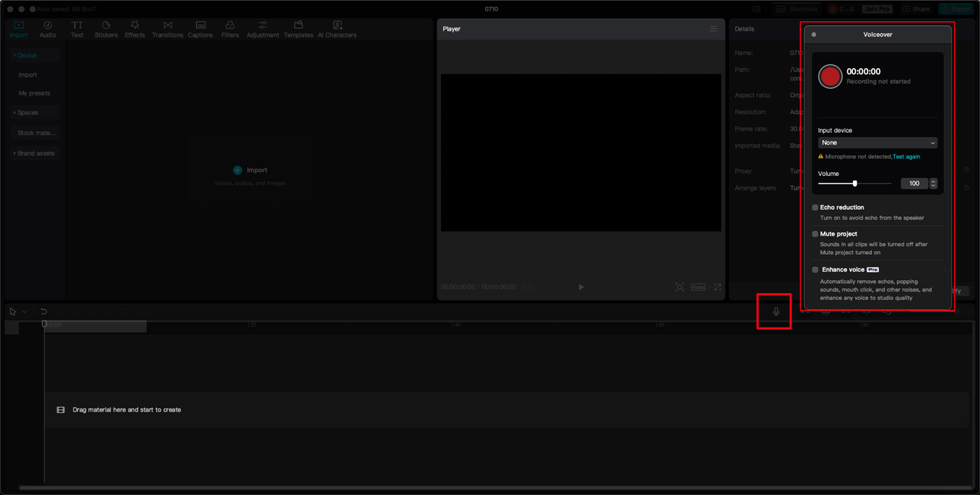Open the Text tab
Screen dimensions: 980x495
coord(77,30)
